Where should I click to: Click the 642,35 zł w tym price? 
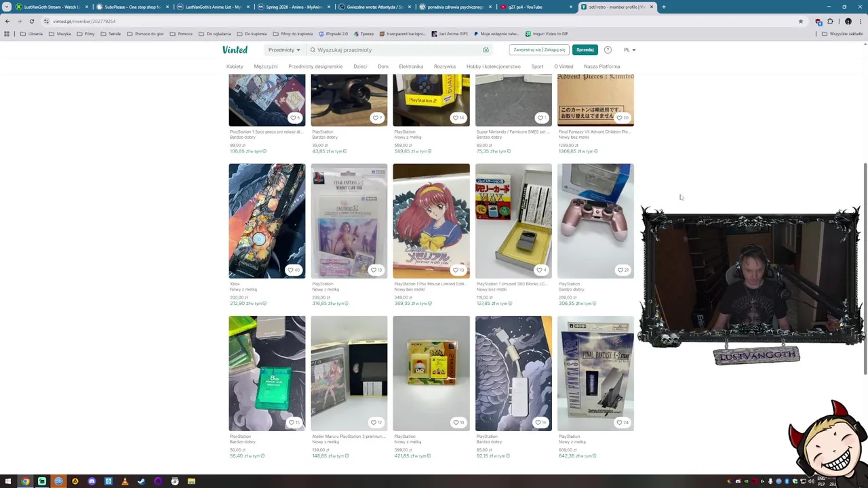[x=577, y=456]
